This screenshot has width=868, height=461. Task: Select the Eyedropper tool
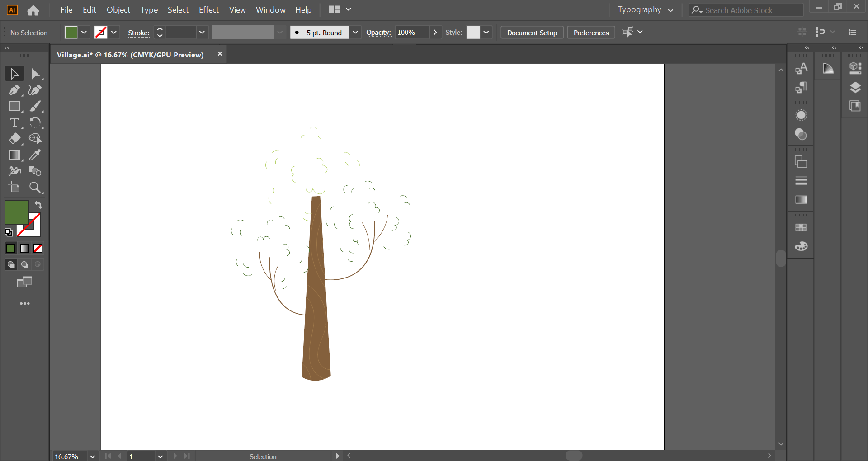pyautogui.click(x=35, y=155)
